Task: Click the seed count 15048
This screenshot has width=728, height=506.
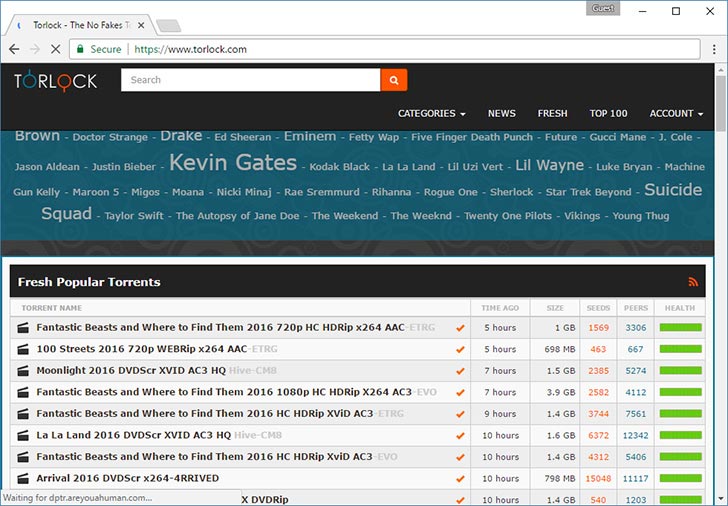Action: [x=598, y=479]
